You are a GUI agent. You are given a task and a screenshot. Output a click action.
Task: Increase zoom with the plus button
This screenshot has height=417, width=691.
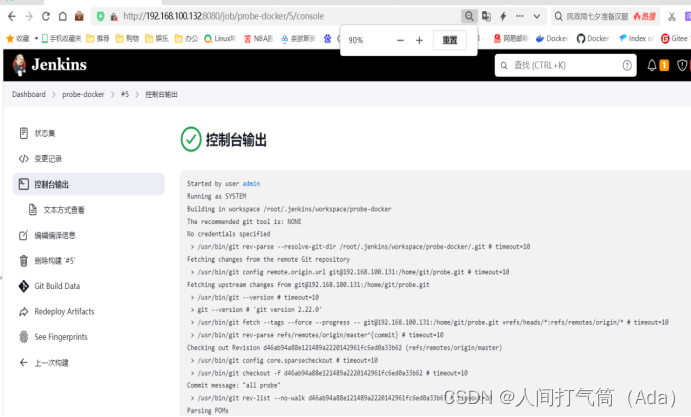[419, 40]
